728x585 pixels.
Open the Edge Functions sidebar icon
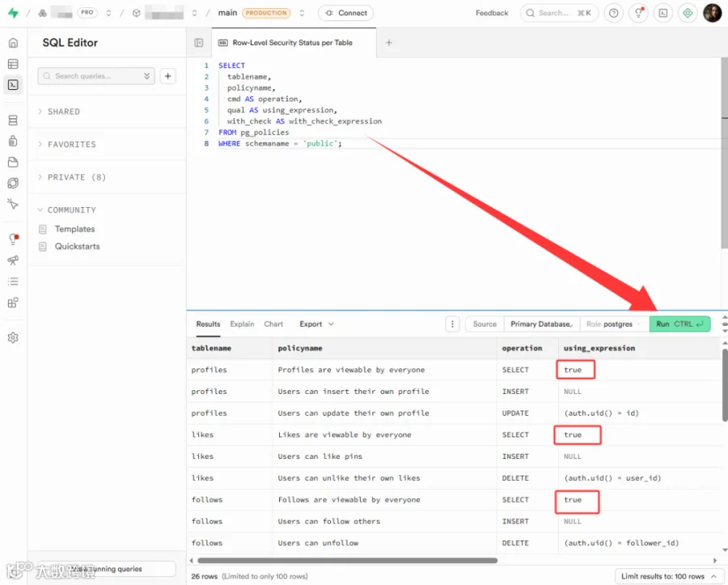click(14, 183)
